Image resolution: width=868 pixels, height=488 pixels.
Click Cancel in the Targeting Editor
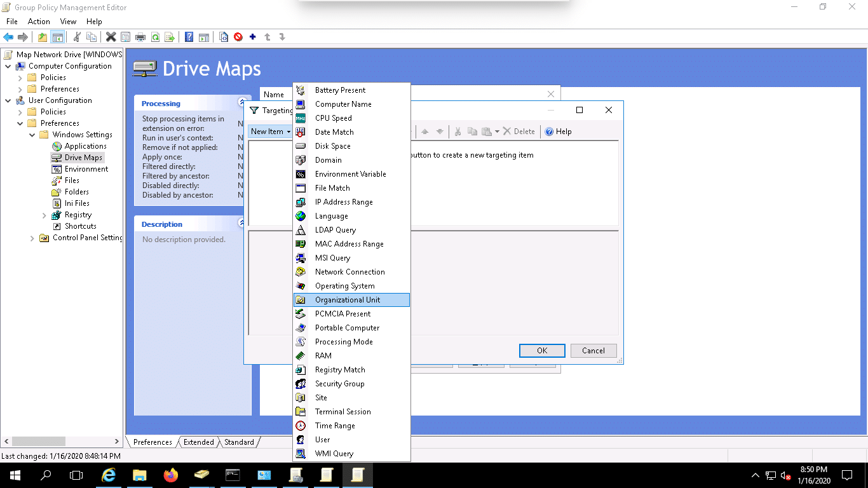coord(593,351)
